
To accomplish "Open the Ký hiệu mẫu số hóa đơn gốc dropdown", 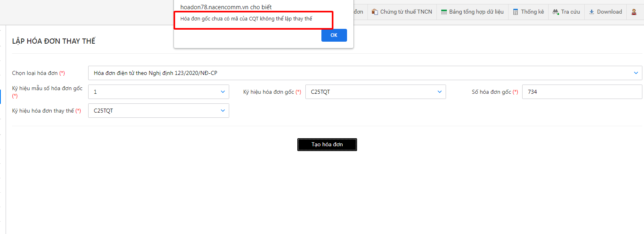I will tap(158, 92).
